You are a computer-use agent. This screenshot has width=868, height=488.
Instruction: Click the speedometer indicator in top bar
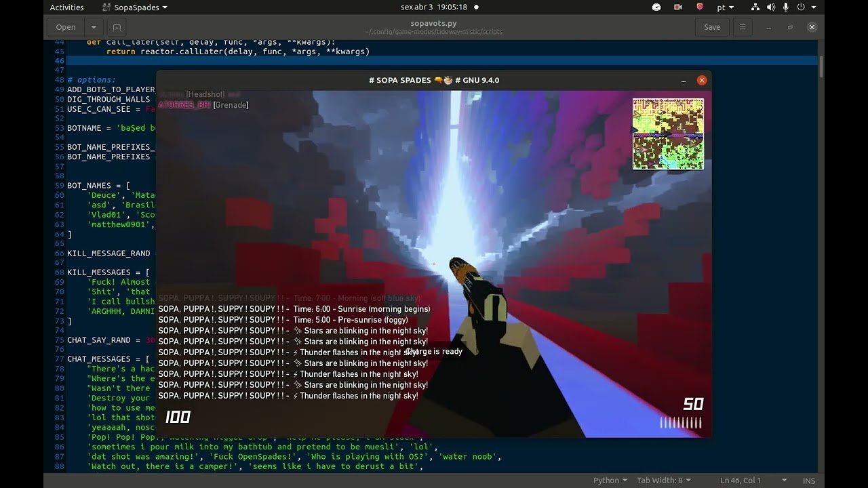656,7
